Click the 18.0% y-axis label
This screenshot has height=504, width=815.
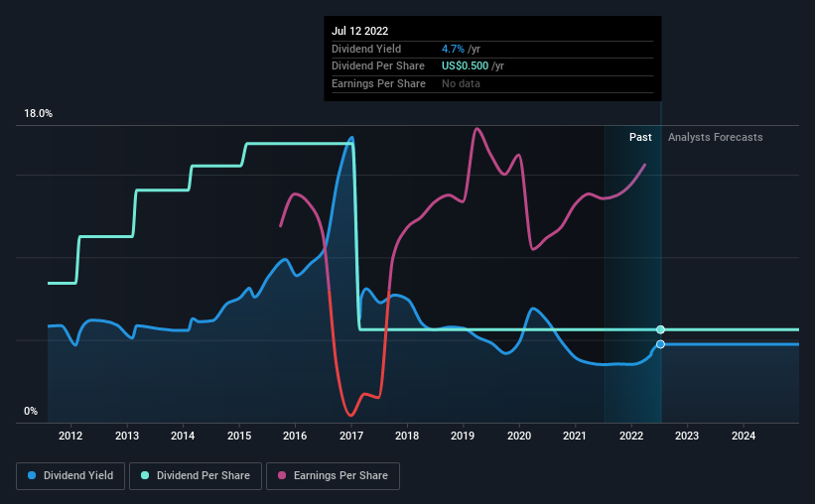(x=38, y=113)
